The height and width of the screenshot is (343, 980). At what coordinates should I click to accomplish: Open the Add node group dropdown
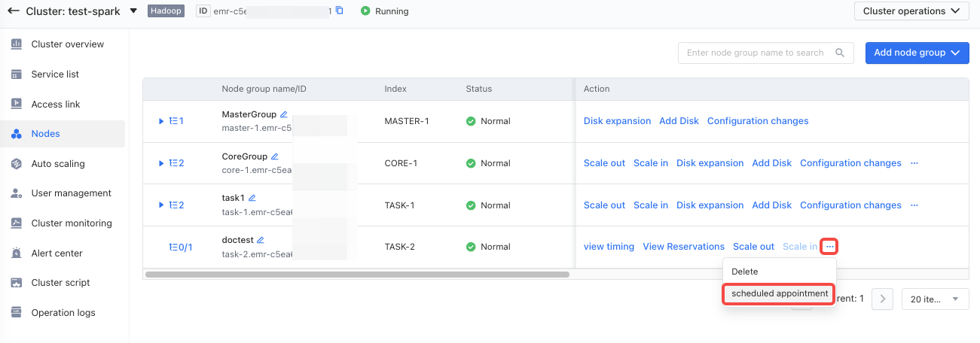(x=917, y=53)
